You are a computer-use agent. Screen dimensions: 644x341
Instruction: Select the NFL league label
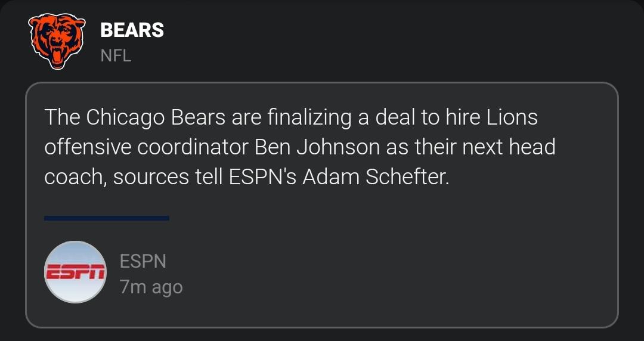[x=116, y=56]
